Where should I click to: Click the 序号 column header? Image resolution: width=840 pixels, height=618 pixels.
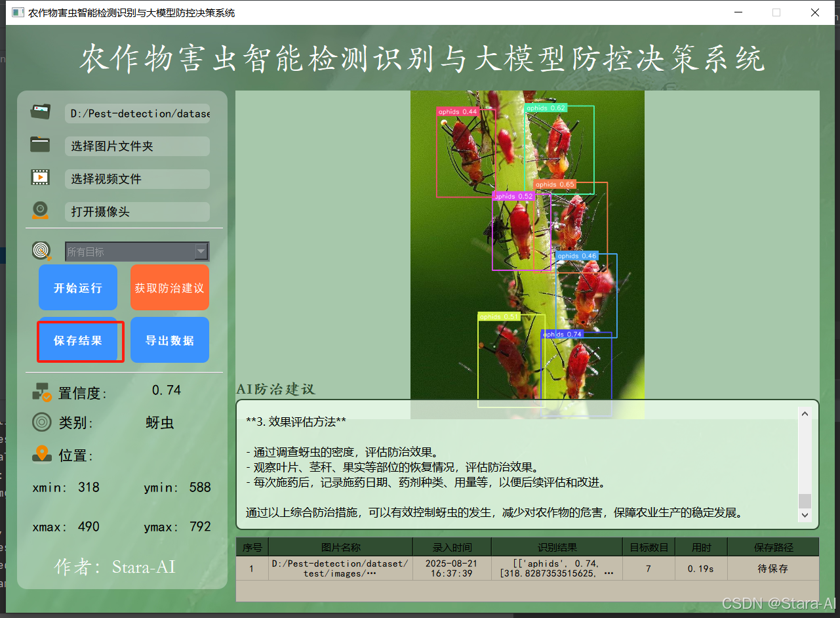pyautogui.click(x=252, y=547)
